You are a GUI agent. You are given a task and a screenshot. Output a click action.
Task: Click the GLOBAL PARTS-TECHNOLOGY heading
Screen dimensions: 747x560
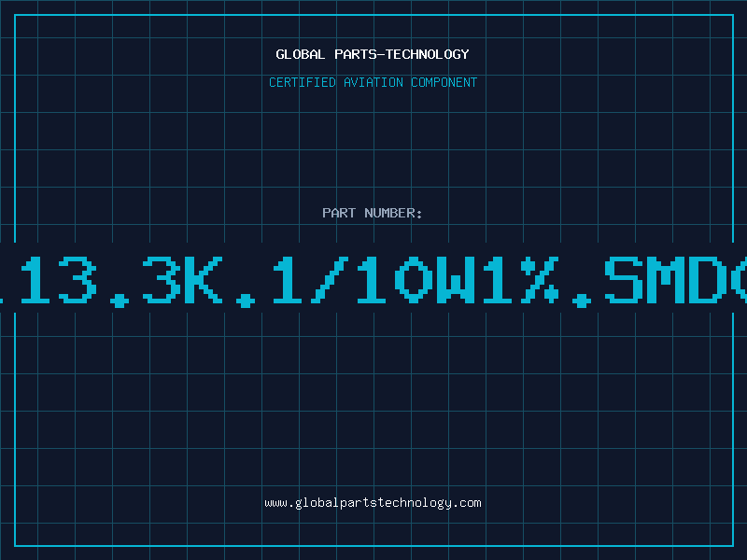tap(373, 54)
